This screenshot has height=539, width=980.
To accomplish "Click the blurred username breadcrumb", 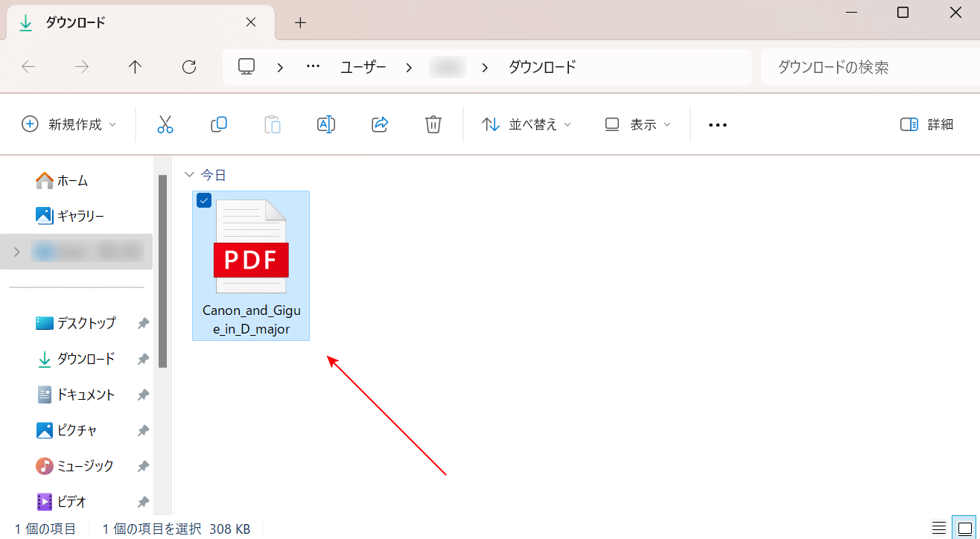I will (x=448, y=67).
